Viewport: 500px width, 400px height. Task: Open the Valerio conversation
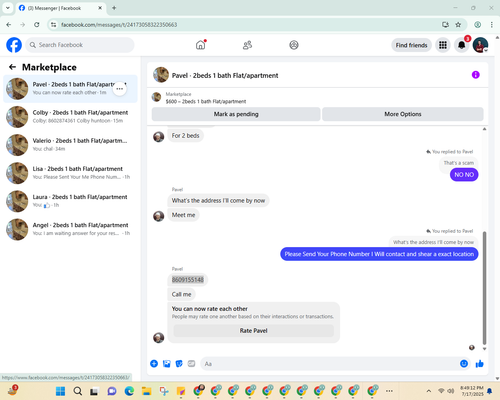(x=70, y=145)
